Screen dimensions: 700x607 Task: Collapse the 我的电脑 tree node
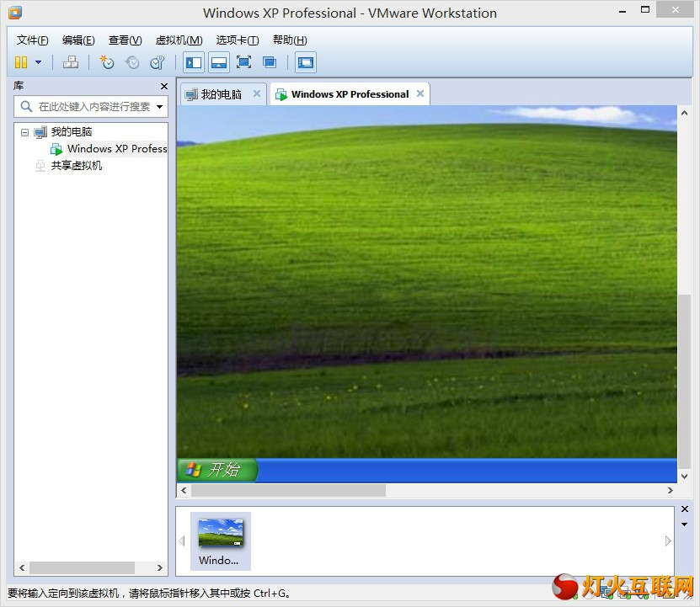point(25,132)
